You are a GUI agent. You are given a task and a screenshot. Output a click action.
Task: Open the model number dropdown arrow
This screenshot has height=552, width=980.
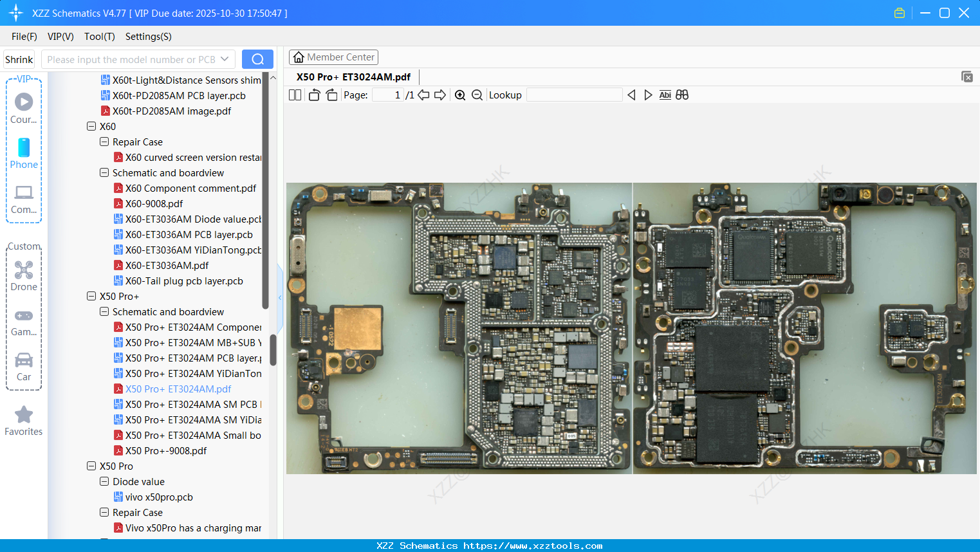point(225,59)
